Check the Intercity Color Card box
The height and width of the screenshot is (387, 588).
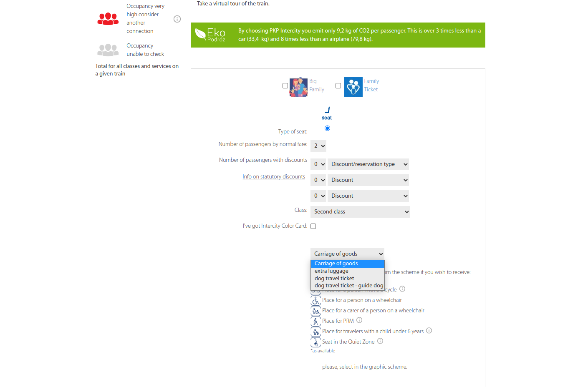(313, 226)
